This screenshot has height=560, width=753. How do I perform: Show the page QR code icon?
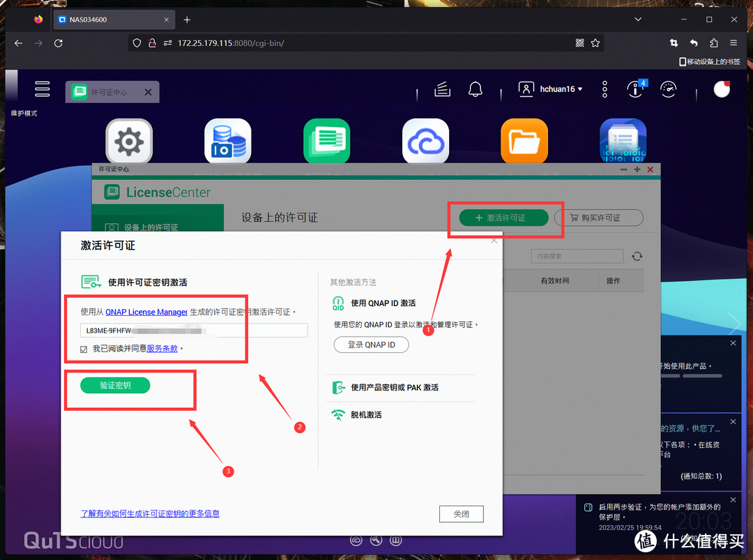tap(579, 43)
